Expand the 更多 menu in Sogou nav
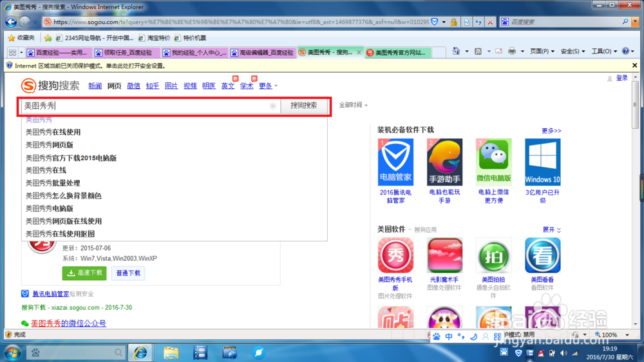 click(268, 86)
